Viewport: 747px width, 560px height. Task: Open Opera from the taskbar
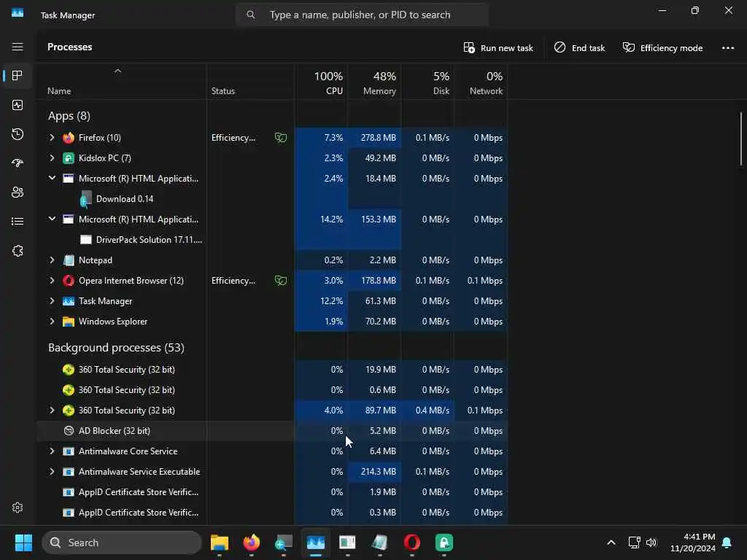point(412,542)
